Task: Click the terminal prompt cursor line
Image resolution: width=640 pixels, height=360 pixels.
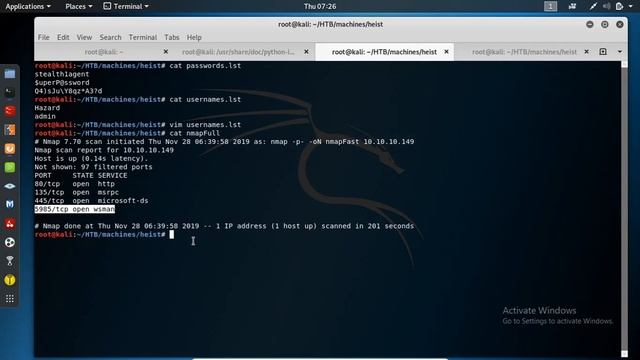Action: tap(104, 234)
